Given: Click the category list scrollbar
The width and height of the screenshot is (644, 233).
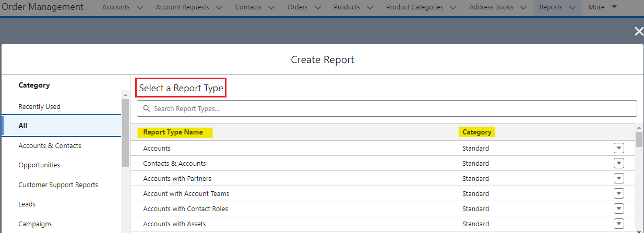Looking at the screenshot, I should point(125,130).
